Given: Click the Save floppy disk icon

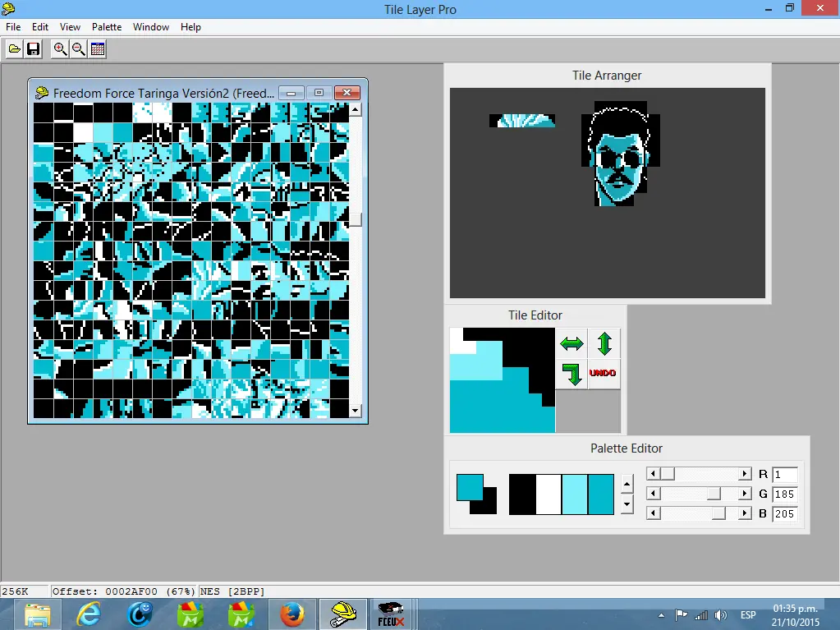Looking at the screenshot, I should (33, 49).
